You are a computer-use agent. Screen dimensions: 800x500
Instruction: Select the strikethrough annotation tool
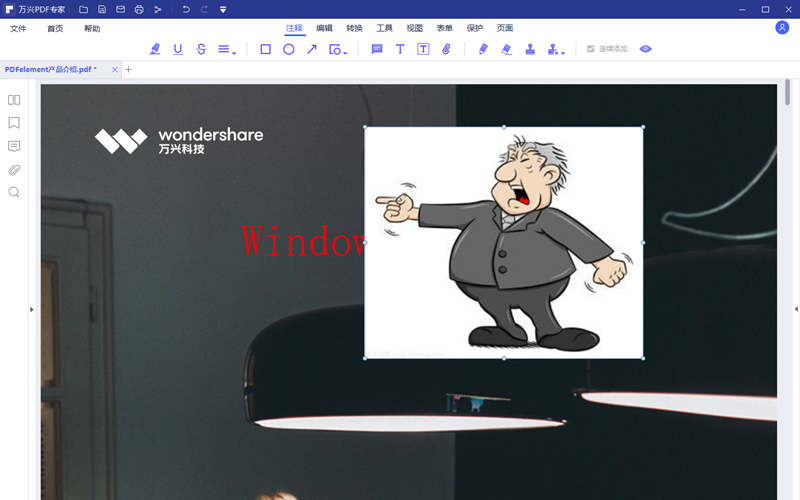point(201,49)
